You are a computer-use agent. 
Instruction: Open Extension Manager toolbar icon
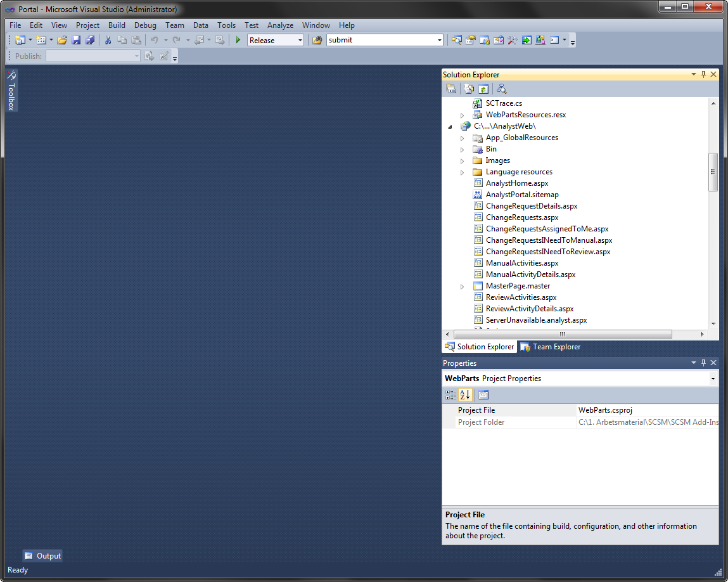pyautogui.click(x=540, y=41)
